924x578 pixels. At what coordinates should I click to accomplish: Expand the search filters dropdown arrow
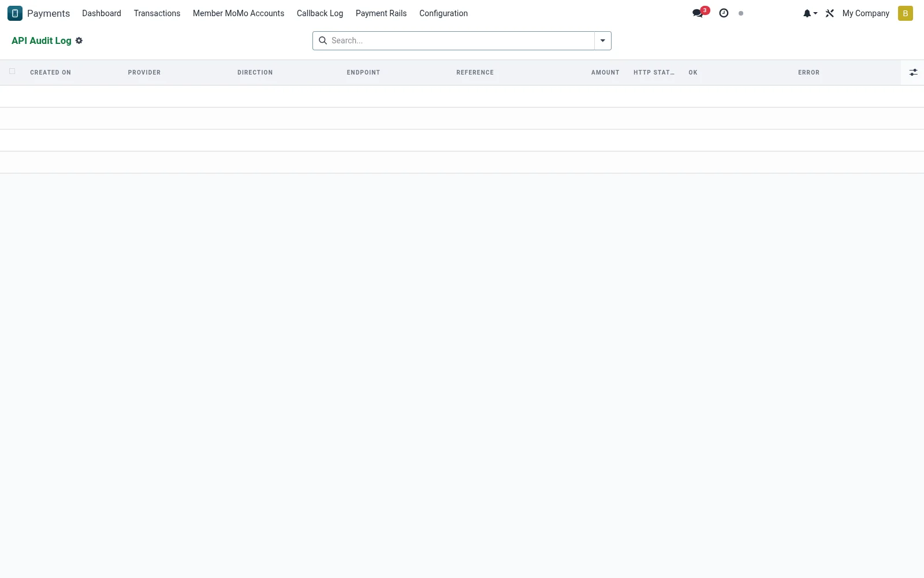[x=602, y=40]
